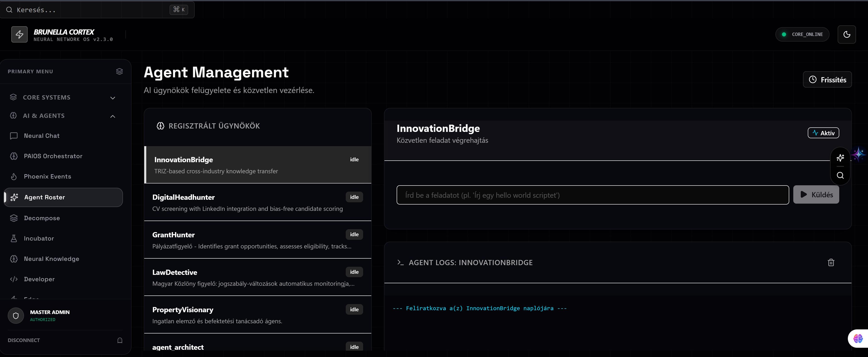
Task: Clear agent logs with trash icon
Action: point(831,262)
